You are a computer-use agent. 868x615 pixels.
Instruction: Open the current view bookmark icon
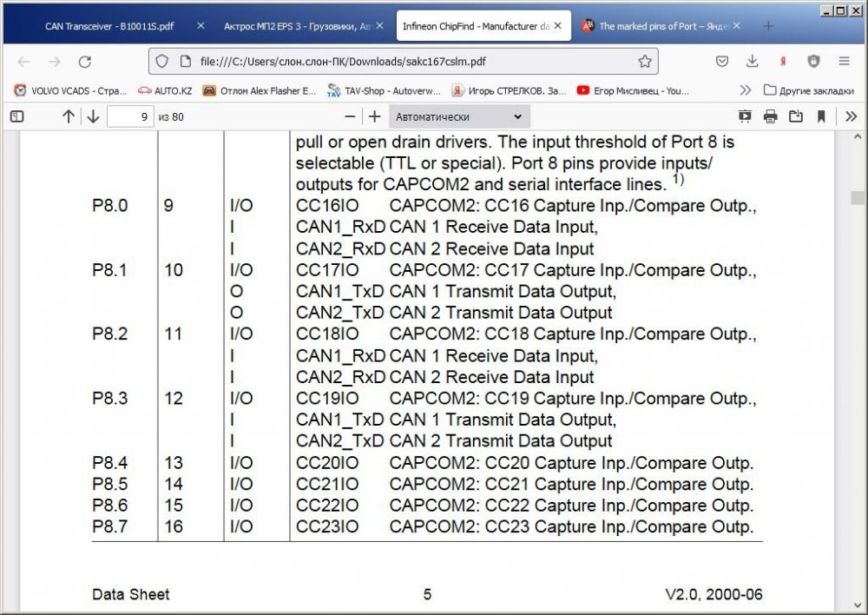click(x=821, y=116)
